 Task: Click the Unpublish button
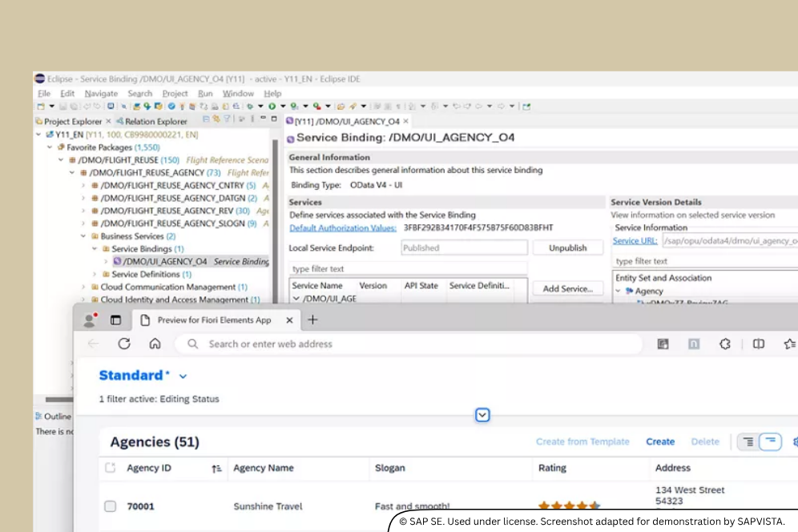tap(567, 248)
